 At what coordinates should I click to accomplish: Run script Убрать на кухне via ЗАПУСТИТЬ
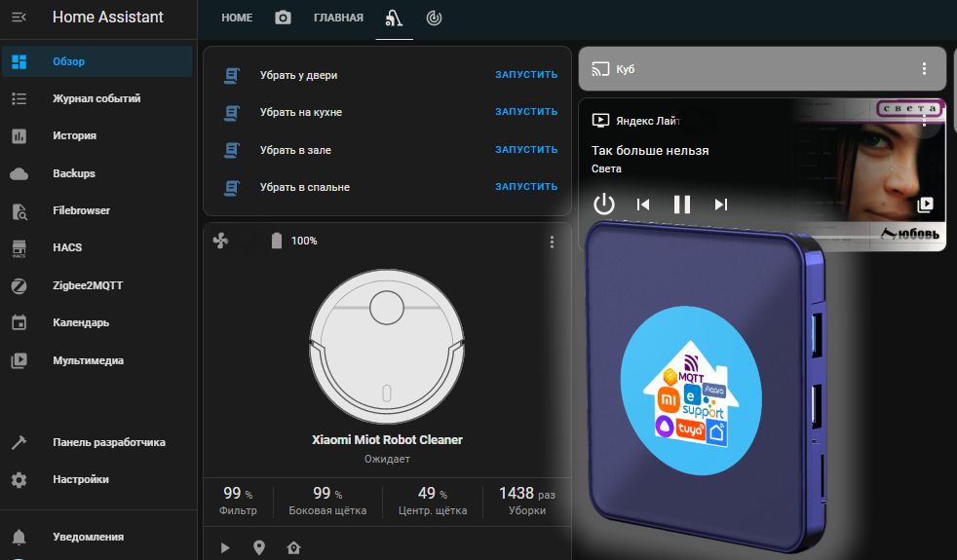[x=526, y=112]
